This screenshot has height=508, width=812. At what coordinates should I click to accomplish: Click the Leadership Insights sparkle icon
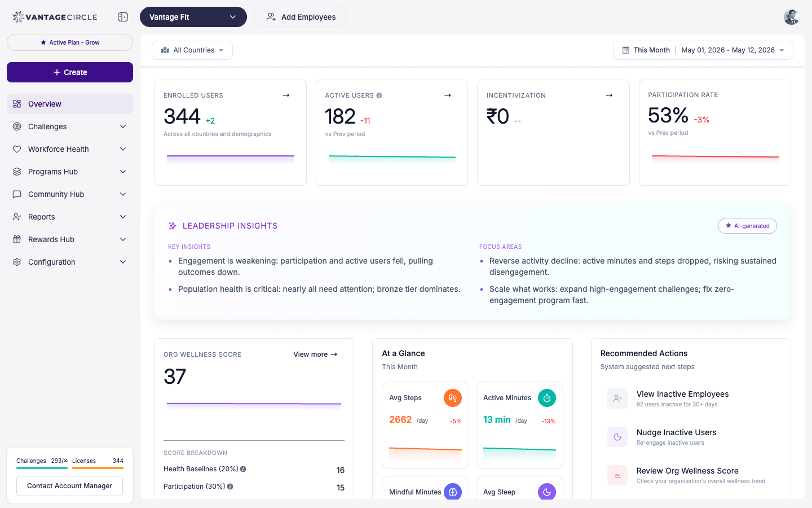point(173,226)
